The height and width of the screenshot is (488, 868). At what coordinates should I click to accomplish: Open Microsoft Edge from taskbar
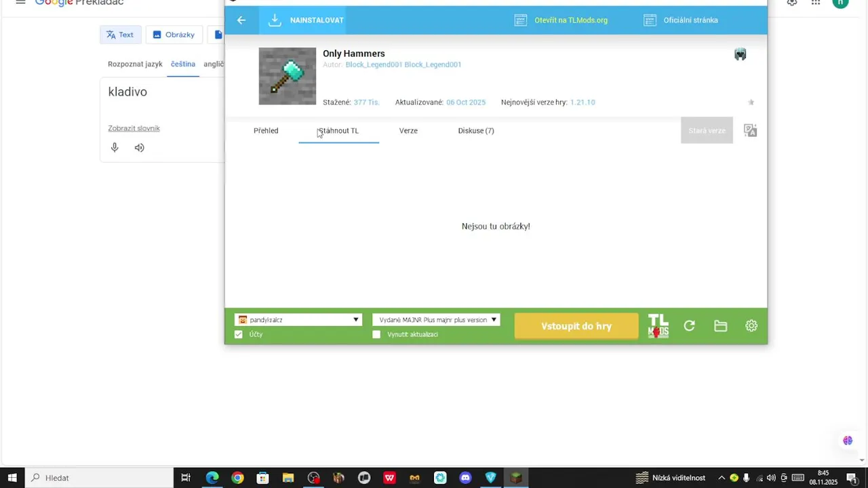(212, 478)
